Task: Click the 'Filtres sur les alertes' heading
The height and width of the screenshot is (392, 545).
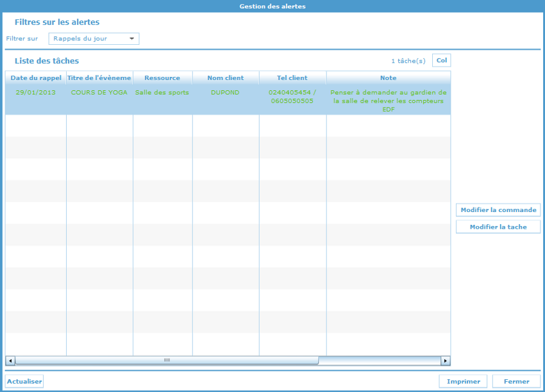Action: tap(57, 22)
